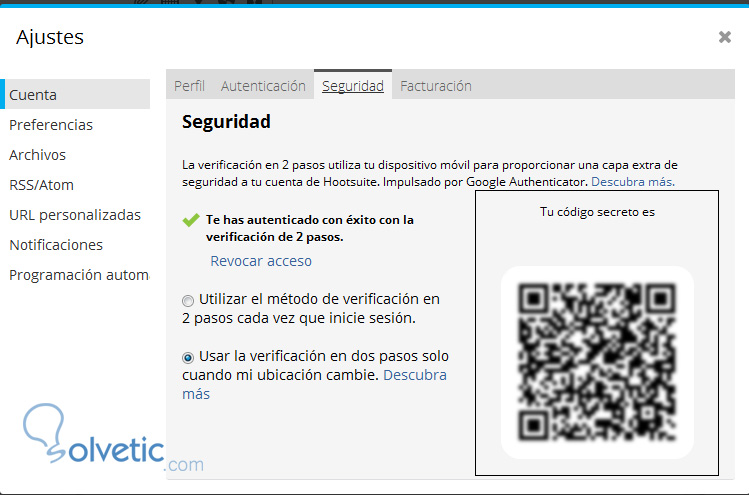Select the Seguridad tab
Image resolution: width=749 pixels, height=495 pixels.
pos(353,85)
